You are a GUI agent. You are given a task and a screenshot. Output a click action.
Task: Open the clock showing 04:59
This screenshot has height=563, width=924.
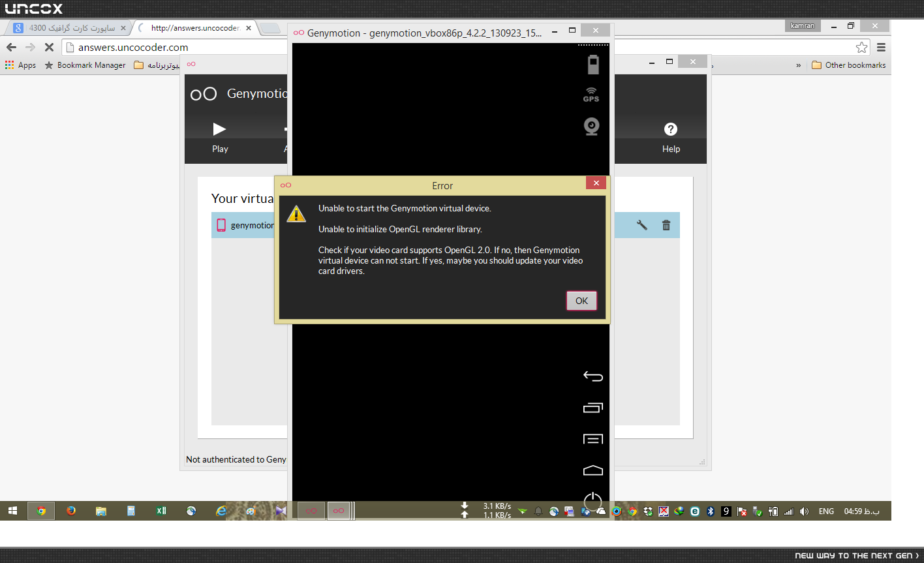[861, 511]
